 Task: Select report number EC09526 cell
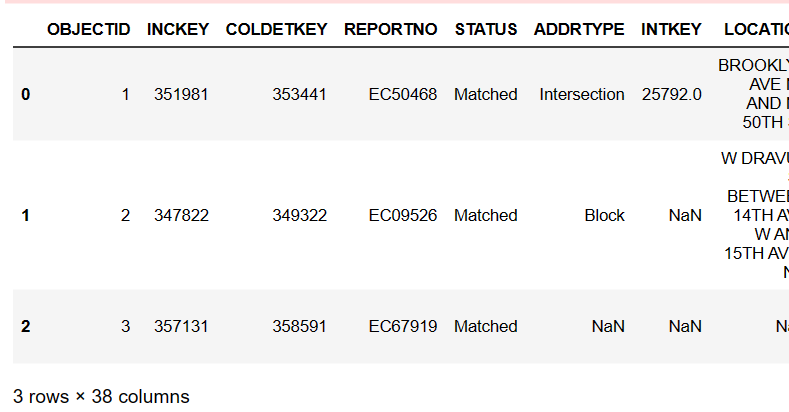(403, 215)
